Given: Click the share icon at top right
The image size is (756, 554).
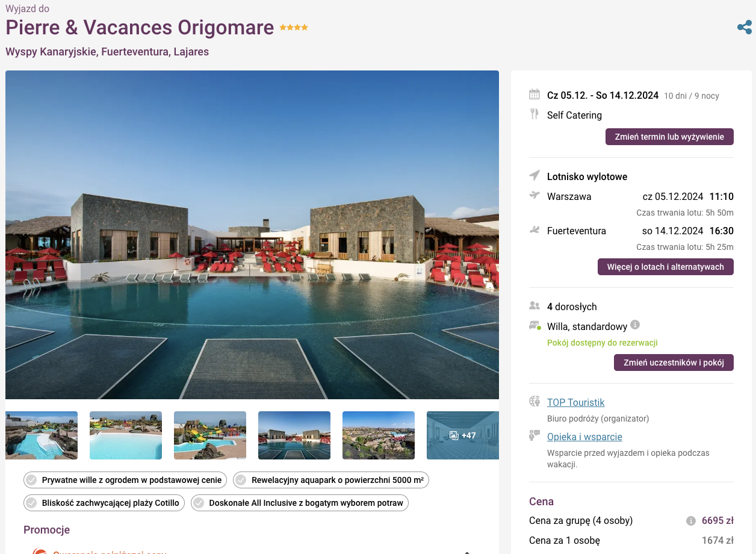Looking at the screenshot, I should (745, 27).
